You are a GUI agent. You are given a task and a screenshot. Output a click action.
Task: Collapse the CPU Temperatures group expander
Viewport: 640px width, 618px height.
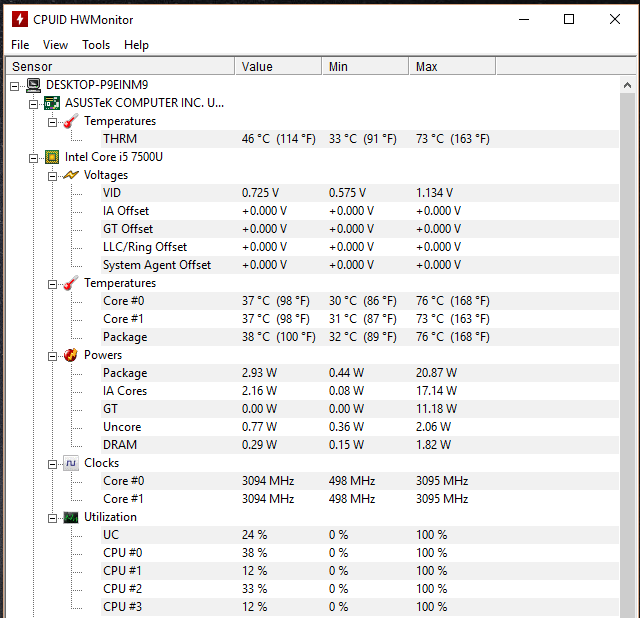click(52, 285)
